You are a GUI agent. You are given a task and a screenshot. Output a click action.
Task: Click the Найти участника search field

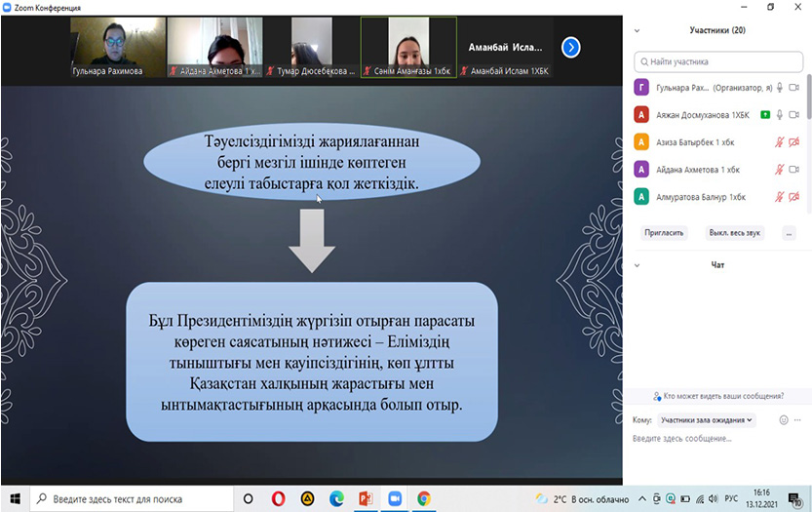click(719, 60)
